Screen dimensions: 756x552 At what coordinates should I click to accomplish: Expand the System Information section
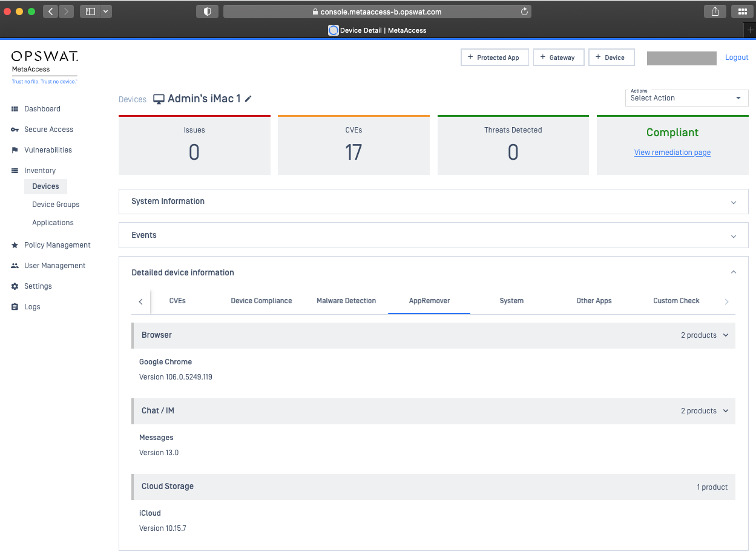tap(433, 202)
